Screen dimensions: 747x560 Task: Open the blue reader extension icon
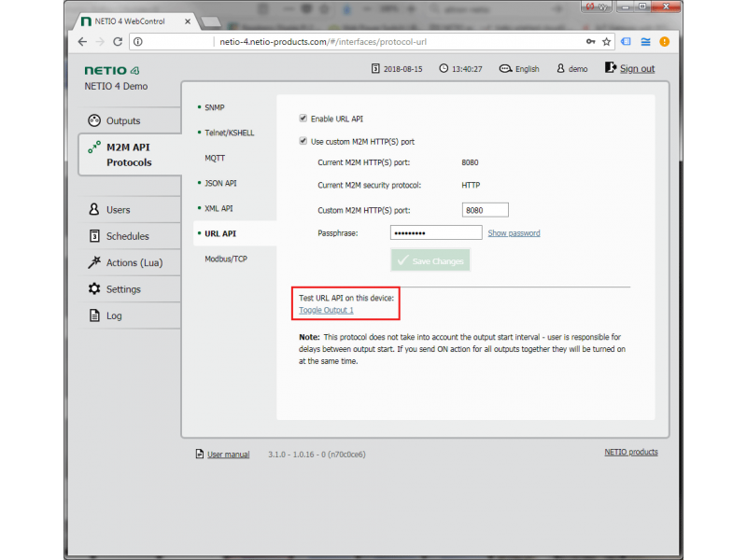(x=626, y=42)
